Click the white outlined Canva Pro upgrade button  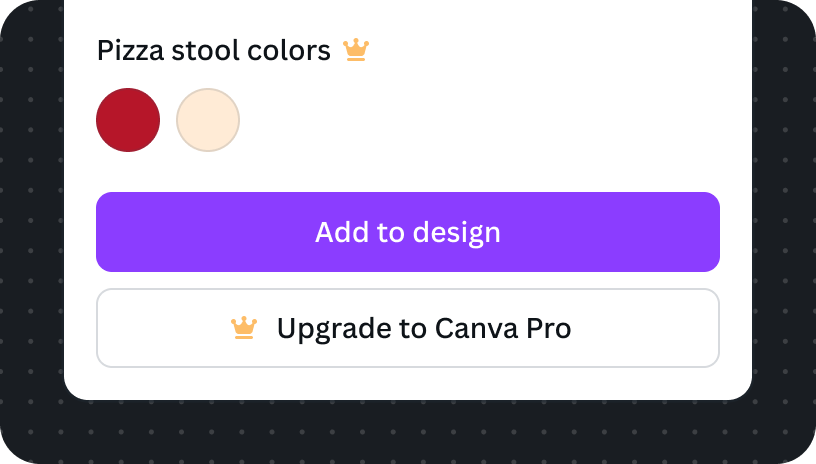click(408, 328)
